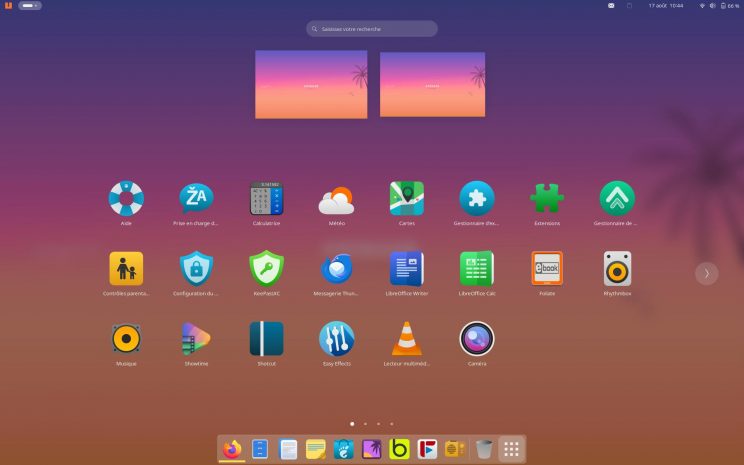The height and width of the screenshot is (465, 744).
Task: Open Contrôles parentaux
Action: [126, 269]
